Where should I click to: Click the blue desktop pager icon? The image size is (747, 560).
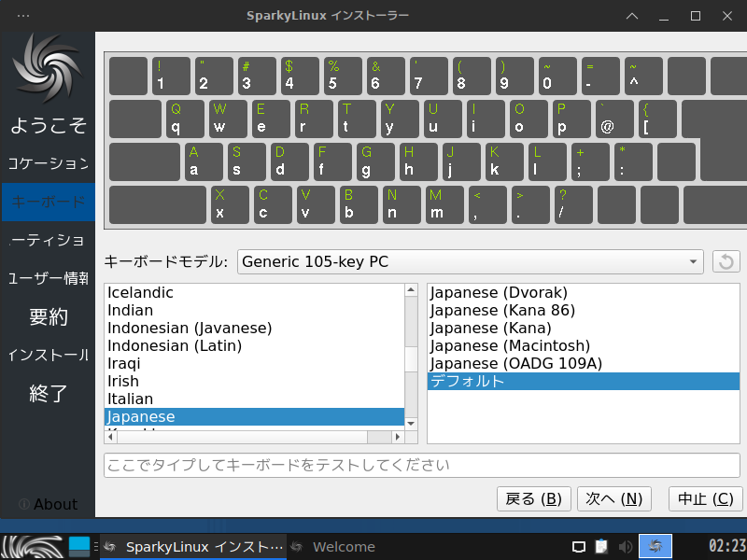[x=79, y=547]
